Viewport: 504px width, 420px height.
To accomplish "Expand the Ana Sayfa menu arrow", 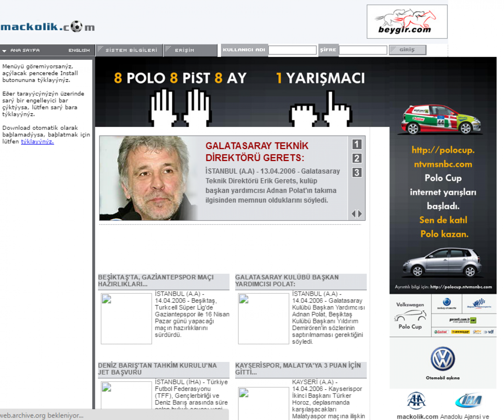I will pos(4,51).
